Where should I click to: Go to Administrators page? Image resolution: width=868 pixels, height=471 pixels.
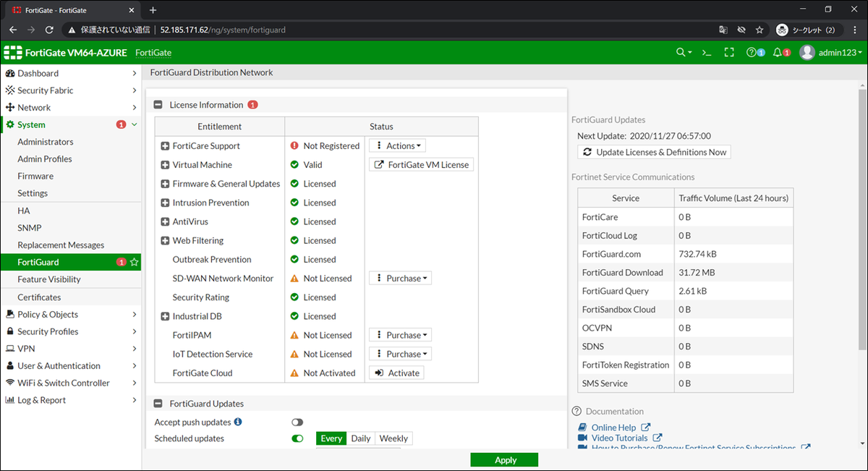pos(46,142)
